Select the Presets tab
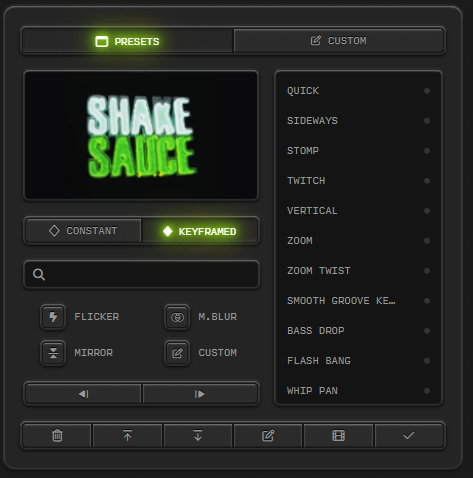Screen dimensions: 473x478 (x=127, y=41)
